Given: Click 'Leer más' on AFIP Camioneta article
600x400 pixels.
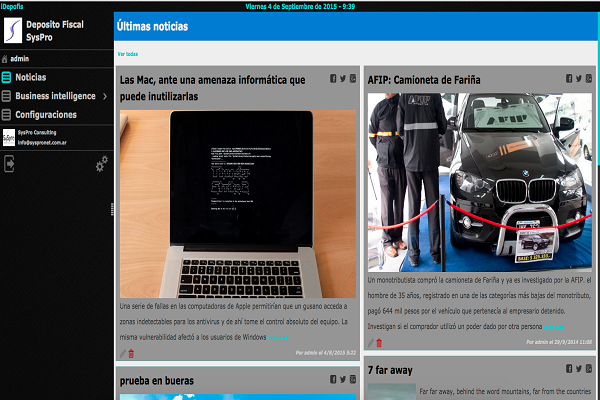Looking at the screenshot, I should [553, 327].
